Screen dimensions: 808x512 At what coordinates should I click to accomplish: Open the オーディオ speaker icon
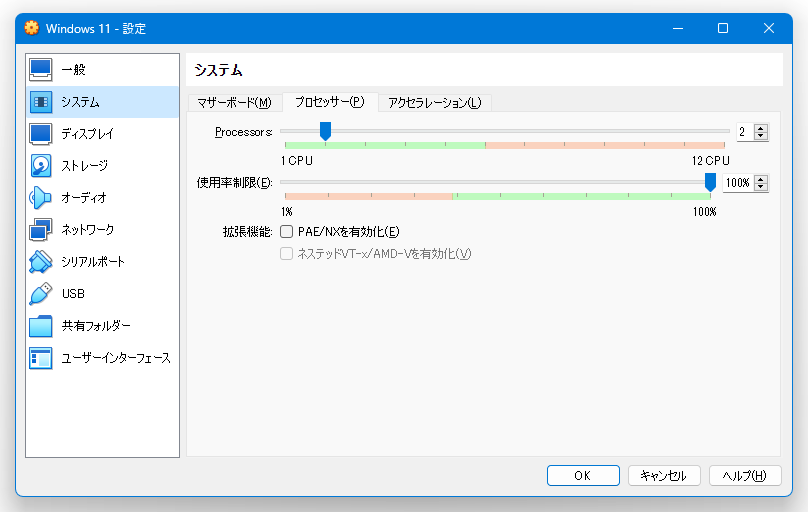click(x=41, y=198)
